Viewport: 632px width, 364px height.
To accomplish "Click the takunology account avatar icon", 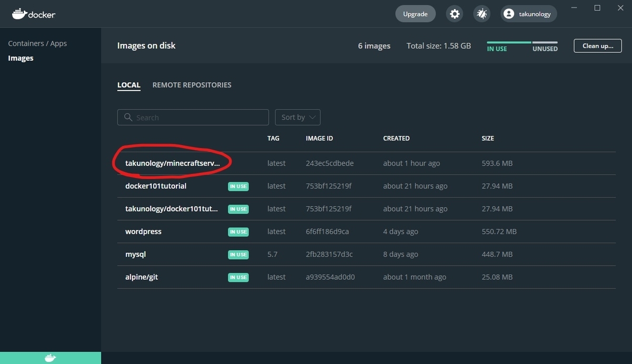I will [509, 14].
